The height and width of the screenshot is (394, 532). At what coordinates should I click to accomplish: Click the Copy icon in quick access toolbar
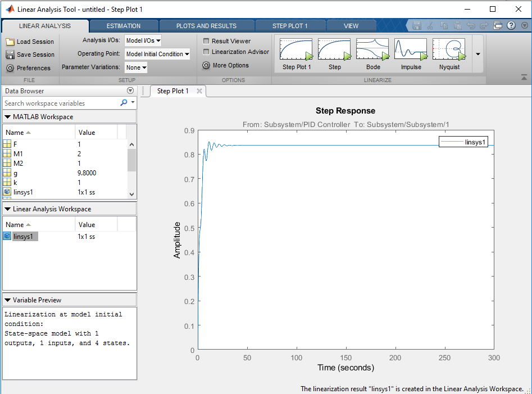click(444, 25)
